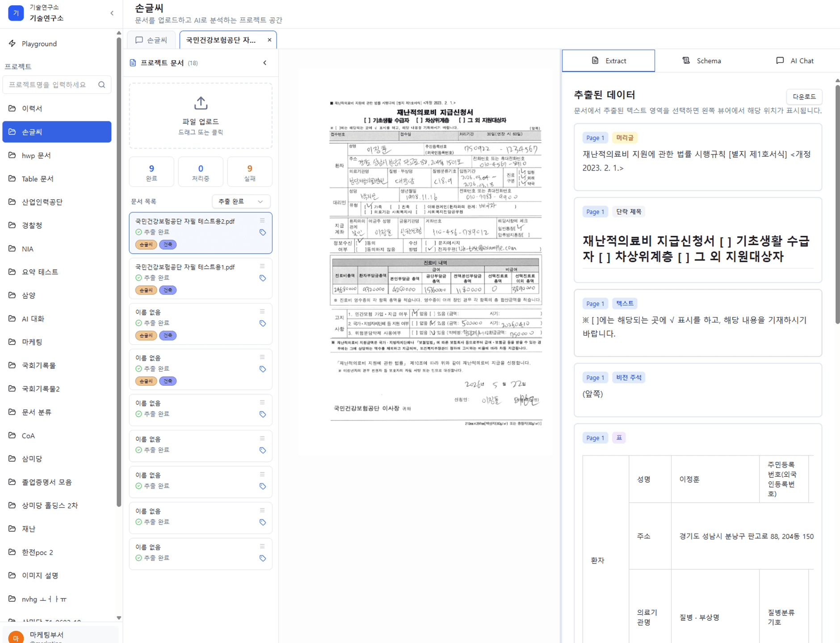840x643 pixels.
Task: Click the 손글씨 tab chat icon
Action: (139, 40)
